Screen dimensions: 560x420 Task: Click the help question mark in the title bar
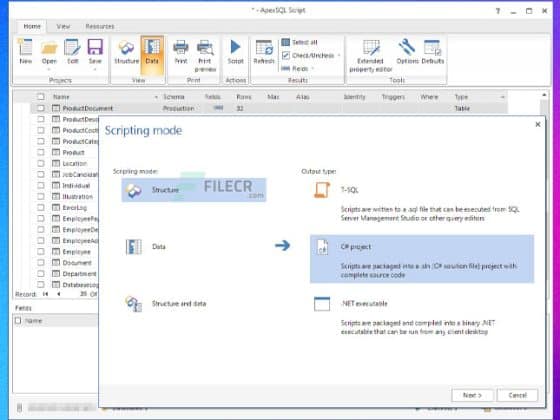point(498,11)
